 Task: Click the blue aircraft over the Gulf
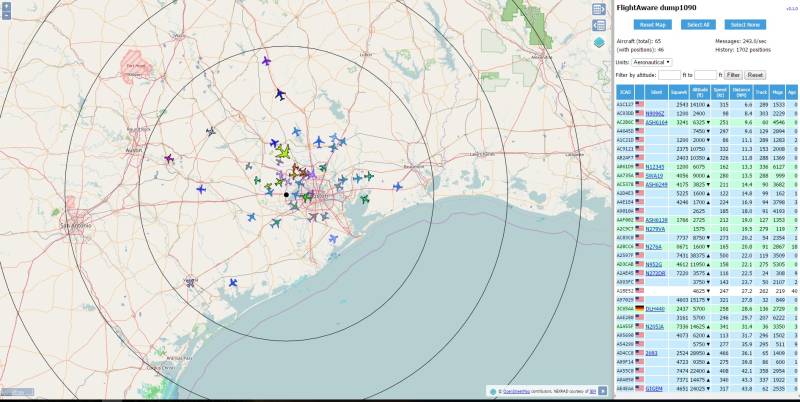coord(233,282)
